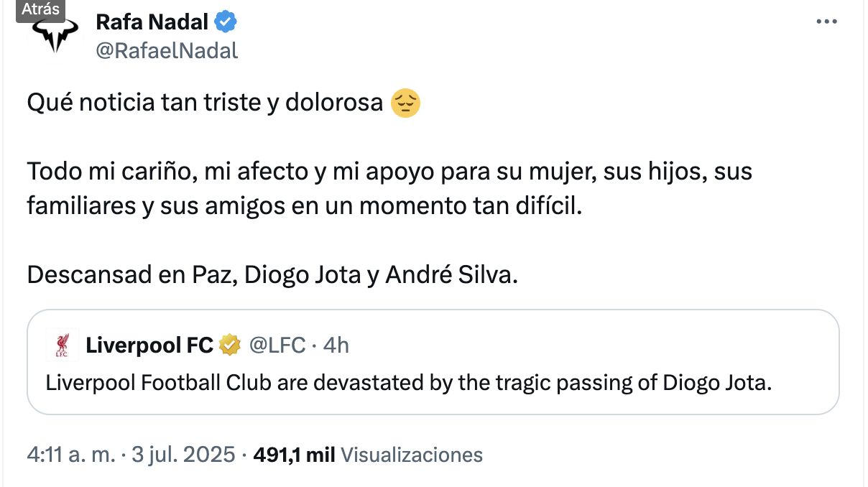Viewport: 868px width, 487px height.
Task: Click the 4:11 a. m. post time
Action: [x=70, y=455]
